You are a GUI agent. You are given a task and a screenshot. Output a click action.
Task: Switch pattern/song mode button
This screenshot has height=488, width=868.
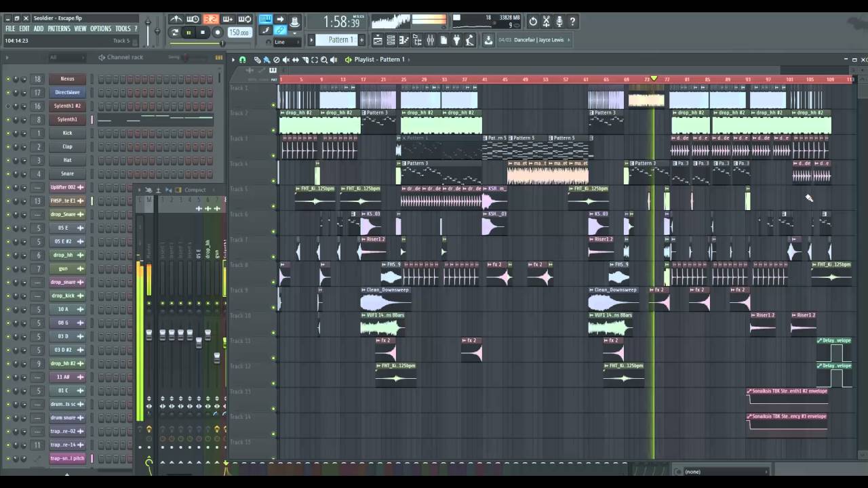(176, 32)
